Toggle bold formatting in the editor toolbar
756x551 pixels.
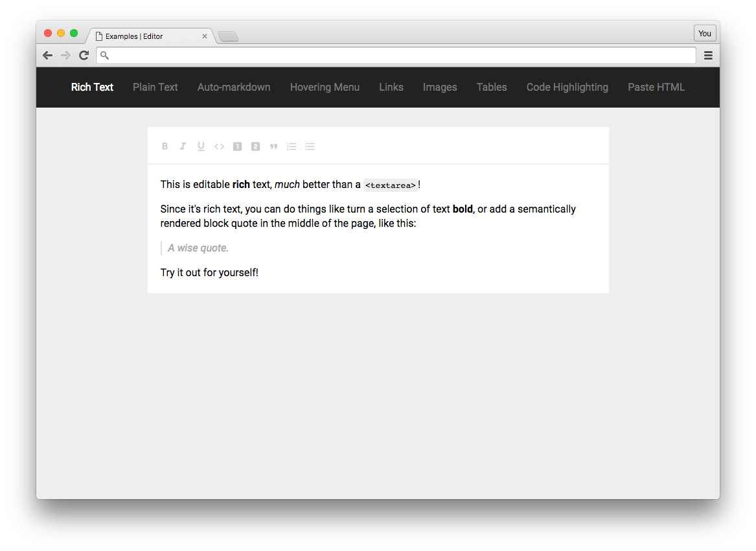click(x=165, y=147)
